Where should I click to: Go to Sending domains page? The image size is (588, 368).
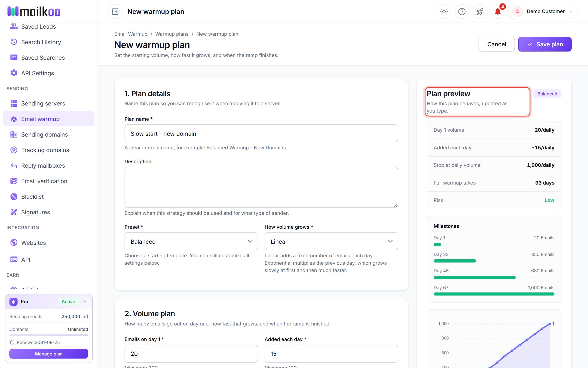click(49, 134)
